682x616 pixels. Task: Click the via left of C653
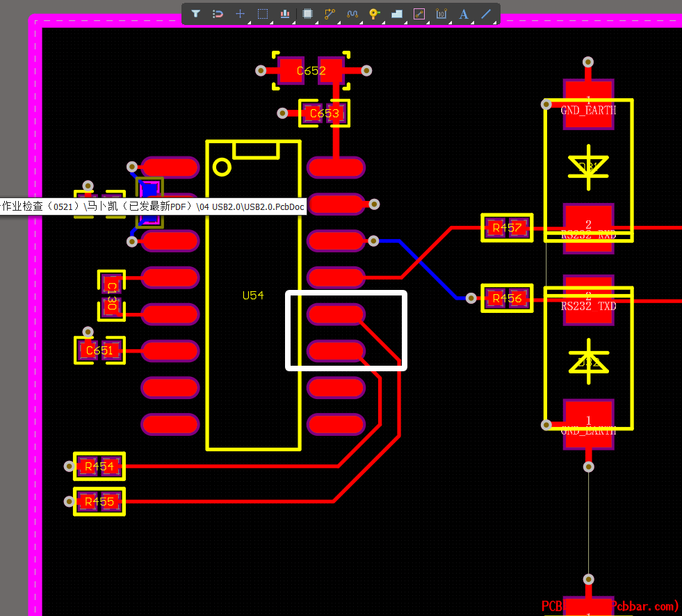coord(282,113)
